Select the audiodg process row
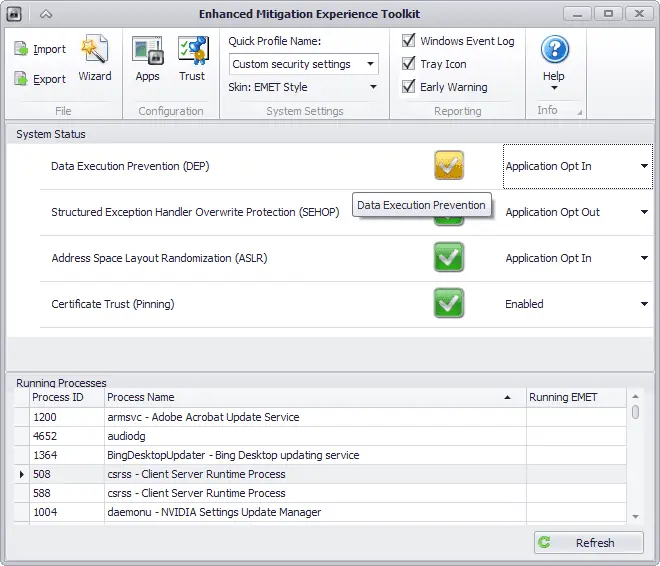The image size is (660, 566). coord(315,436)
